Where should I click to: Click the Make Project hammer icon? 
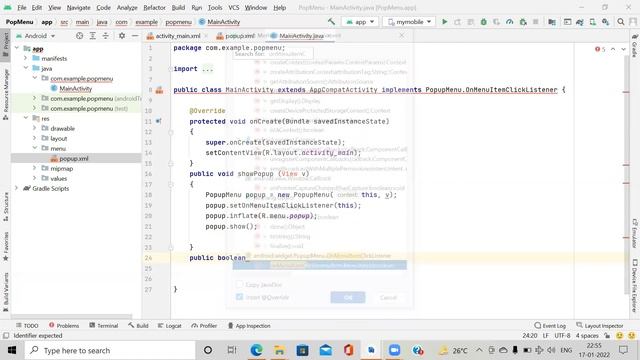click(x=331, y=22)
